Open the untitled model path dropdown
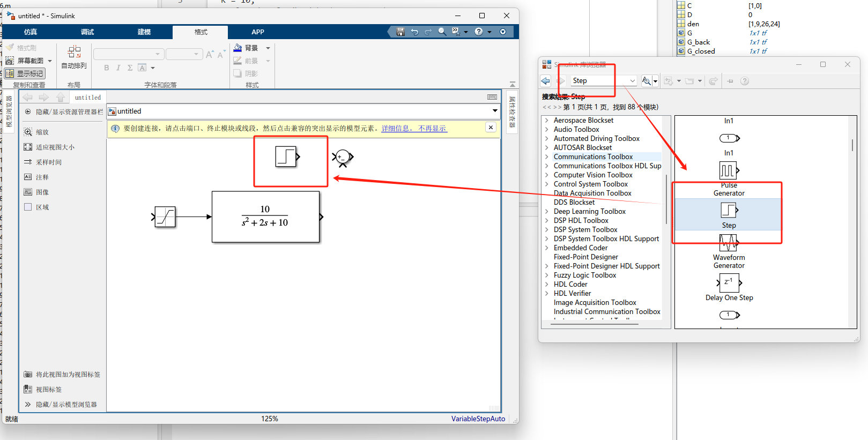This screenshot has width=868, height=440. pyautogui.click(x=495, y=111)
